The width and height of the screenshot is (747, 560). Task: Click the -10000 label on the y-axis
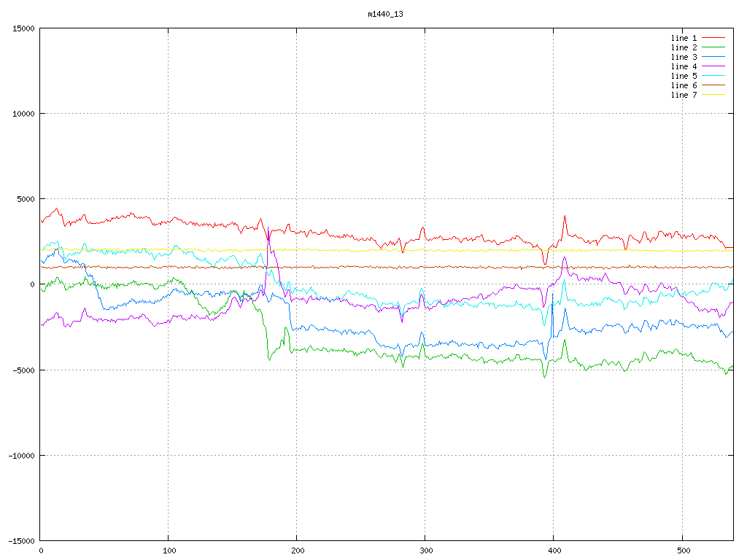pyautogui.click(x=20, y=455)
